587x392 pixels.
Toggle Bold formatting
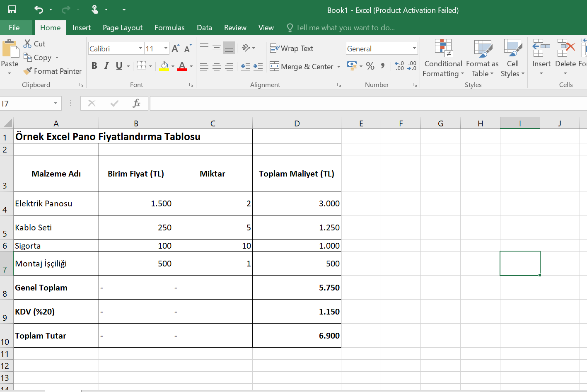(94, 66)
